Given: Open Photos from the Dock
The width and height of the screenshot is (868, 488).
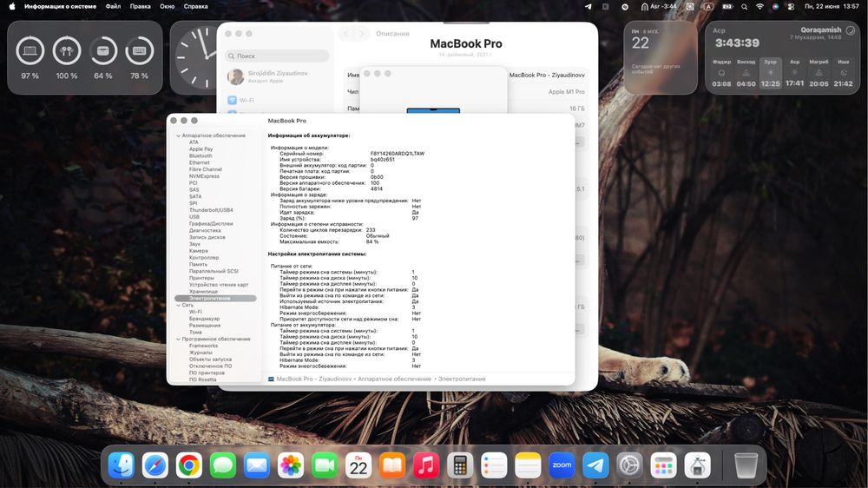Looking at the screenshot, I should 291,465.
